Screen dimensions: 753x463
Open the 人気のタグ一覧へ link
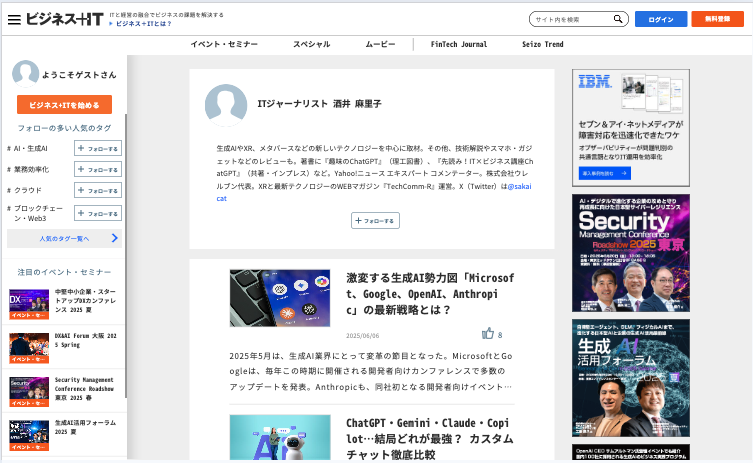coord(64,238)
